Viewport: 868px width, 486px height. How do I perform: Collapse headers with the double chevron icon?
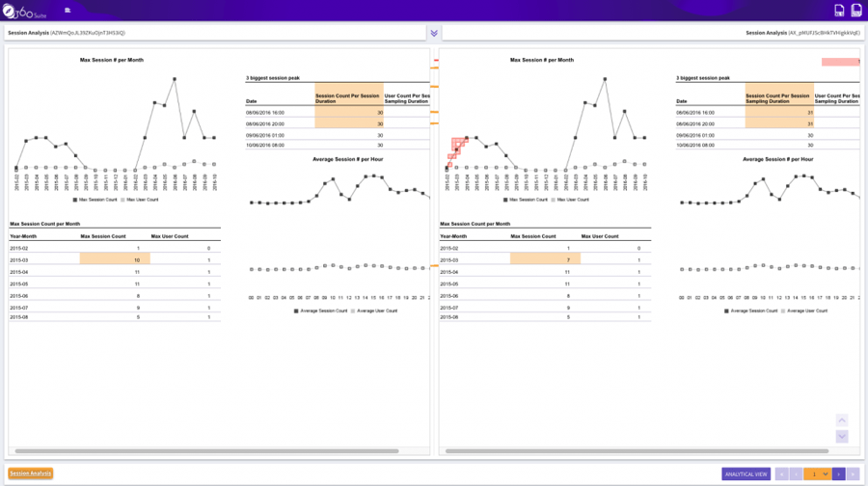coord(434,33)
